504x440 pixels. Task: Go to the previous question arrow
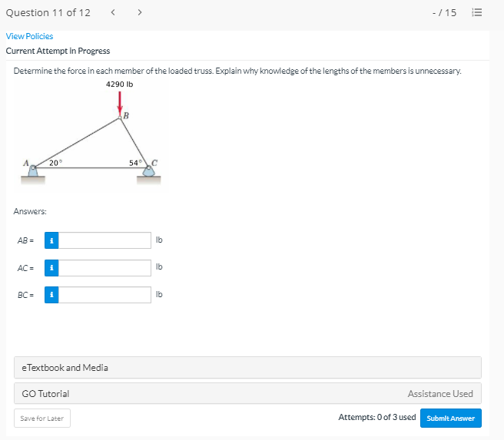pos(113,12)
